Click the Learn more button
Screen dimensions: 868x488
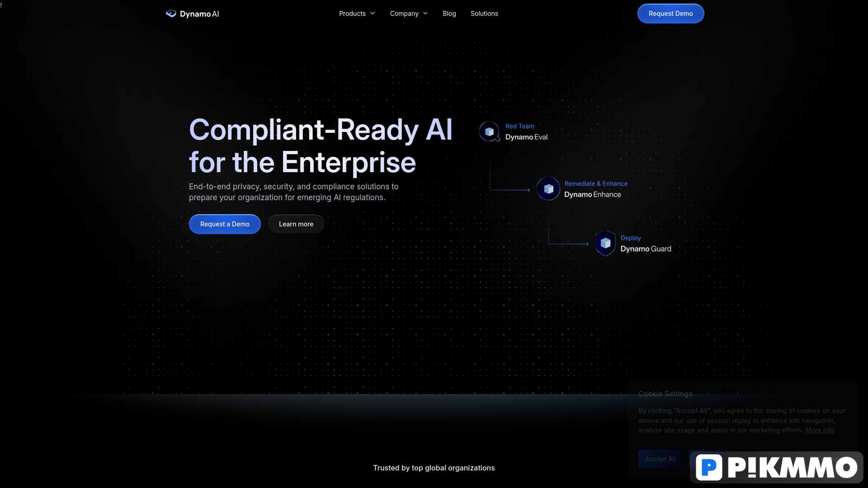tap(296, 224)
